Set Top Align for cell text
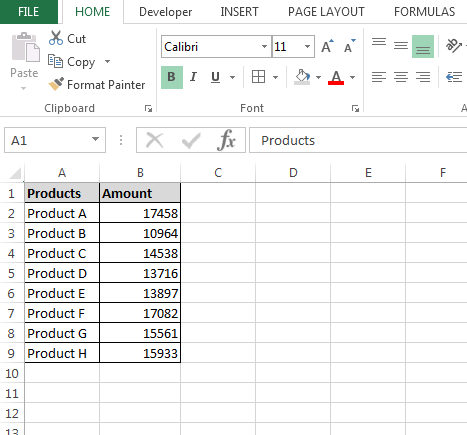The height and width of the screenshot is (435, 467). point(379,42)
